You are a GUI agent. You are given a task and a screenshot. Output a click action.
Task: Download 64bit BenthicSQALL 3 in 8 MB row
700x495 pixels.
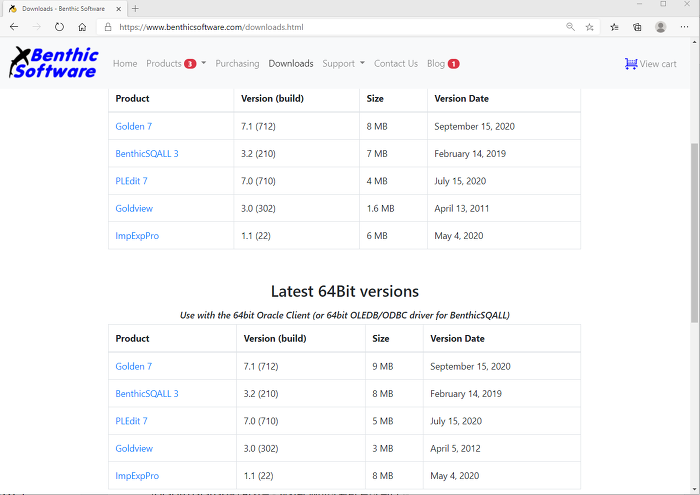pyautogui.click(x=146, y=394)
